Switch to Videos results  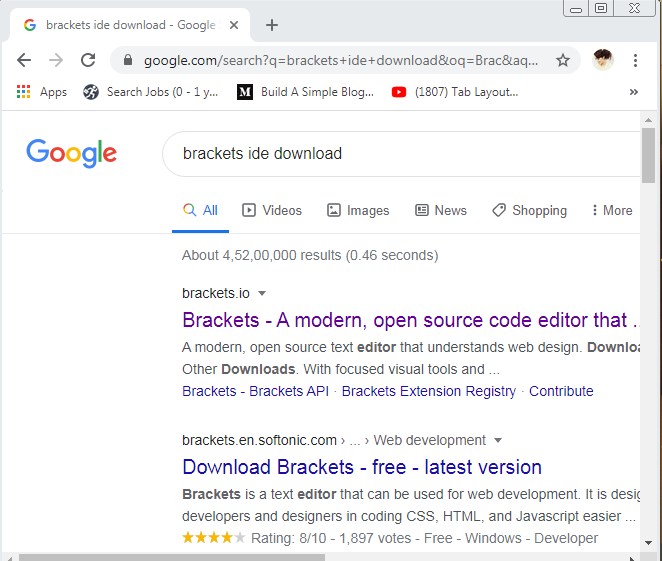272,210
